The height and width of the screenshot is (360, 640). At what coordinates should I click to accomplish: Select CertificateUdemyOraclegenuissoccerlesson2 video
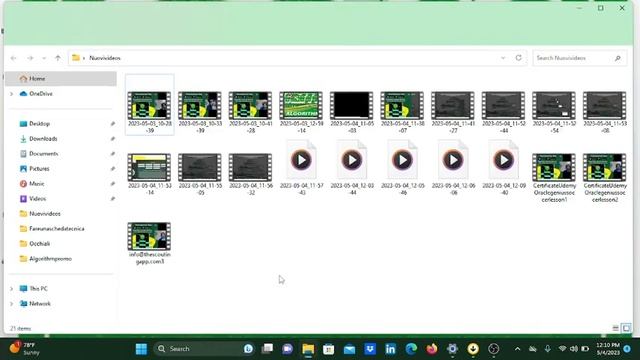[605, 178]
